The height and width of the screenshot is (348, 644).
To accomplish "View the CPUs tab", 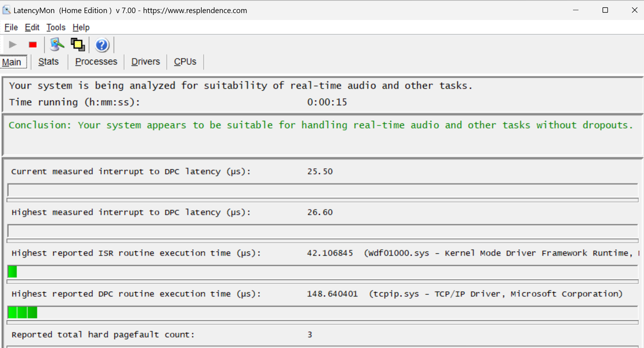I will 185,62.
